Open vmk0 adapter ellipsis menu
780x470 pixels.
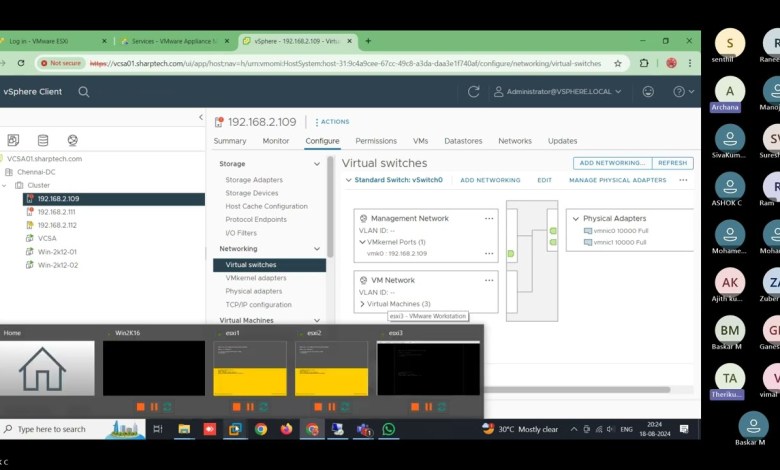[x=489, y=254]
